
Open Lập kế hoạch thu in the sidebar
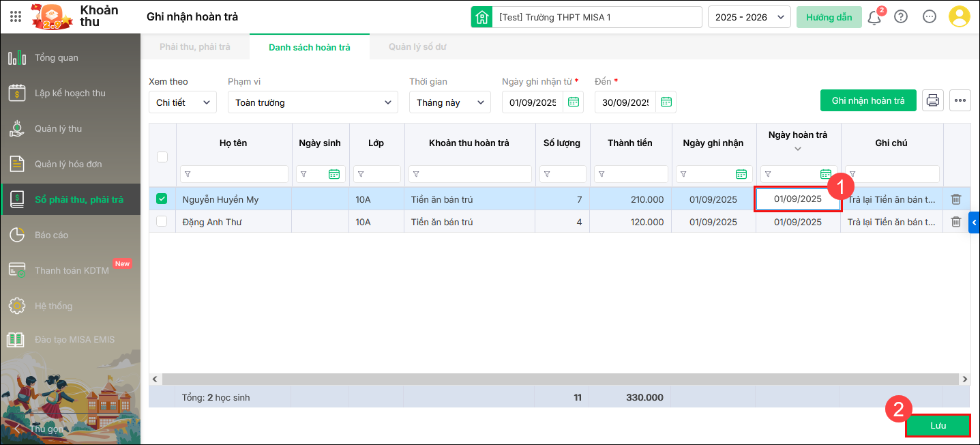[70, 93]
